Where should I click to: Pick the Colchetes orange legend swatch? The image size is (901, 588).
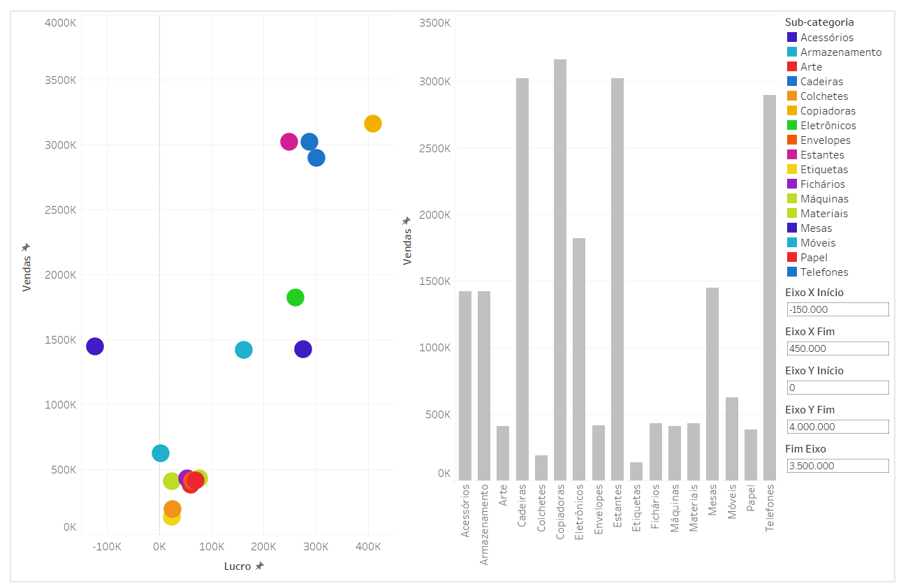click(792, 96)
